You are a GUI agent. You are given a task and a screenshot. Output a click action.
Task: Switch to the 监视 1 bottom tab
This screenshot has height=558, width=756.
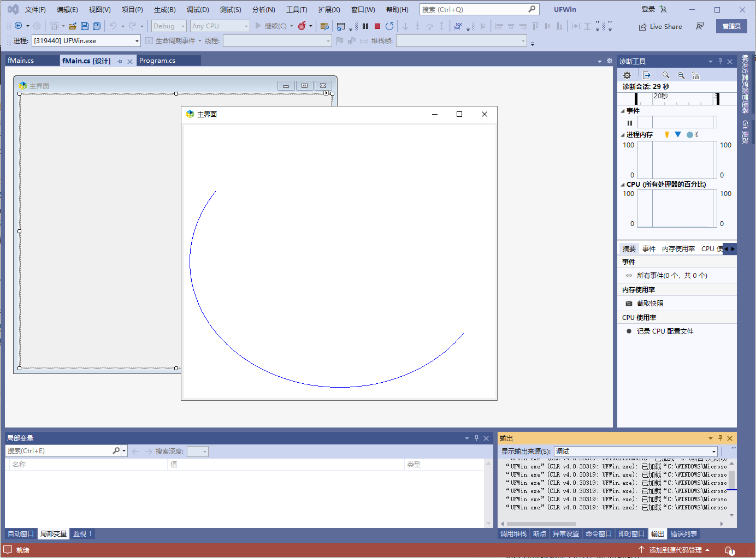pos(82,533)
